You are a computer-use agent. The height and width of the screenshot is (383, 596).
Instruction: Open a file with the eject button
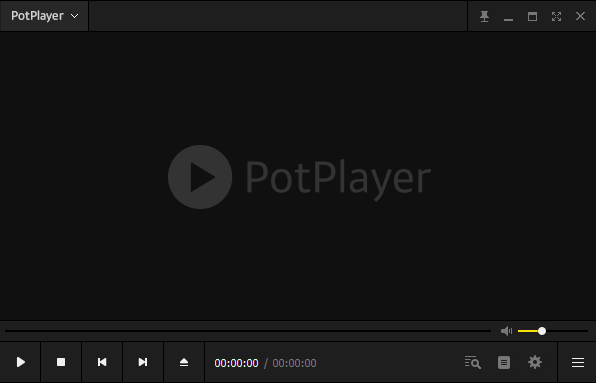click(x=184, y=362)
